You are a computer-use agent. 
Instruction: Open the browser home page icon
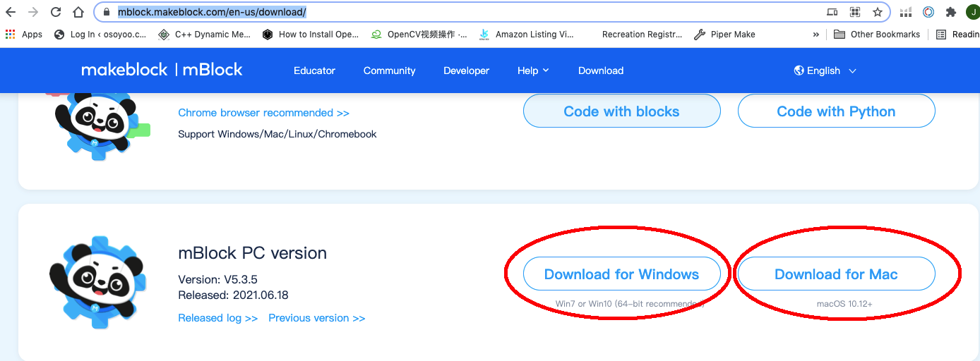tap(78, 12)
